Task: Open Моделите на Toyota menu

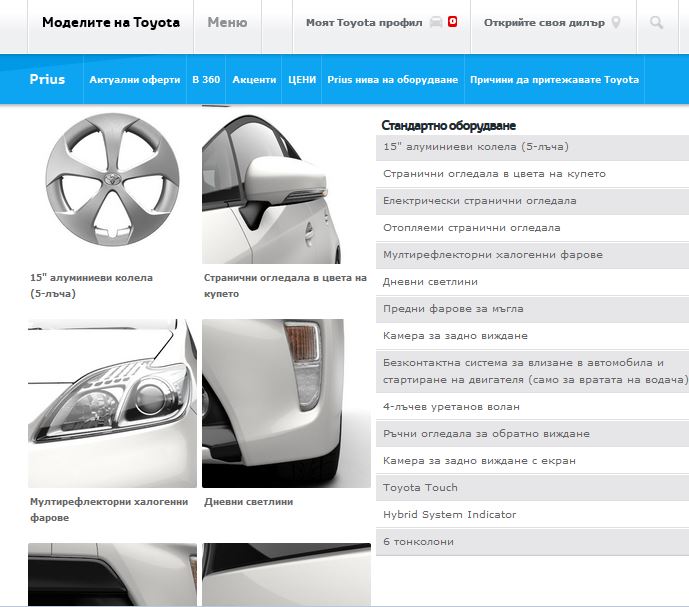Action: click(111, 22)
